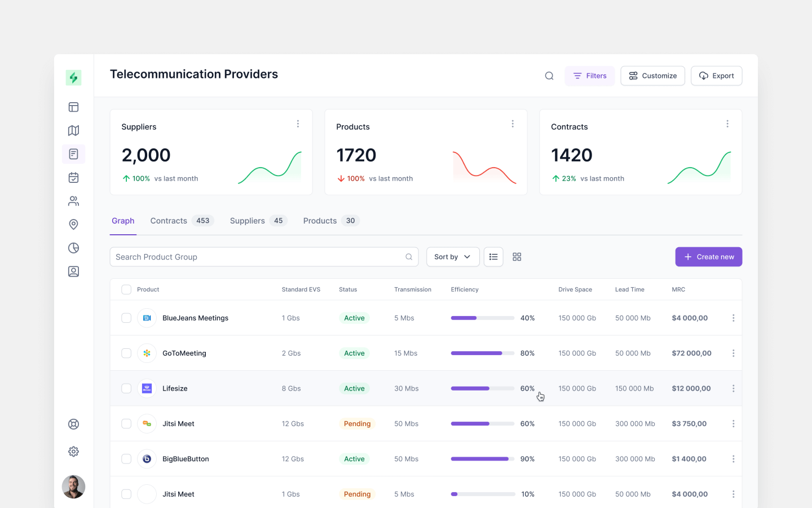Click the BlueJeans Meetings logo icon
This screenshot has height=508, width=812.
tap(147, 318)
